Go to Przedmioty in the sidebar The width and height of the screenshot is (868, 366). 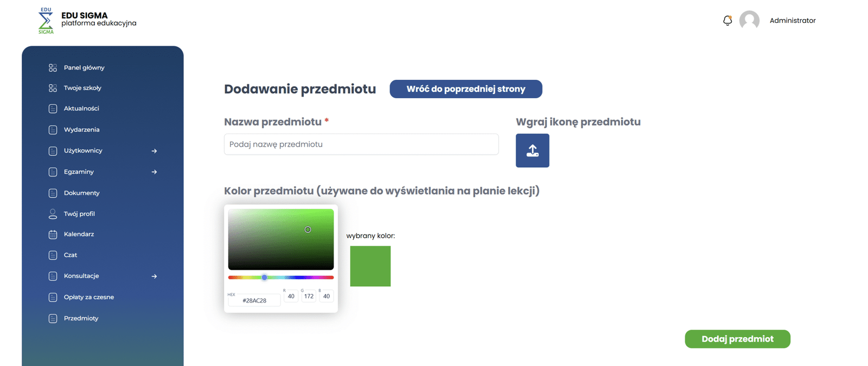pyautogui.click(x=81, y=318)
